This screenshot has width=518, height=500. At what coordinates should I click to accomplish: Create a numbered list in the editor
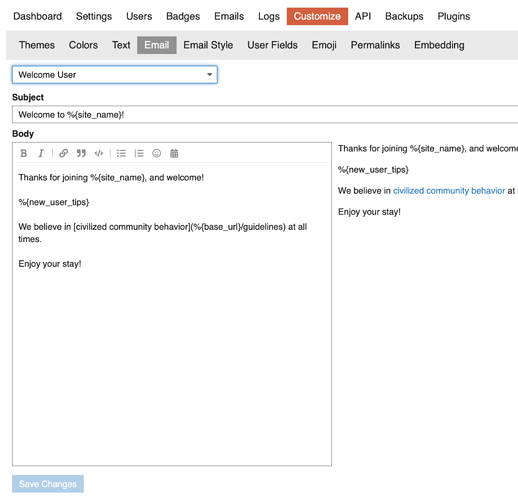click(x=139, y=153)
